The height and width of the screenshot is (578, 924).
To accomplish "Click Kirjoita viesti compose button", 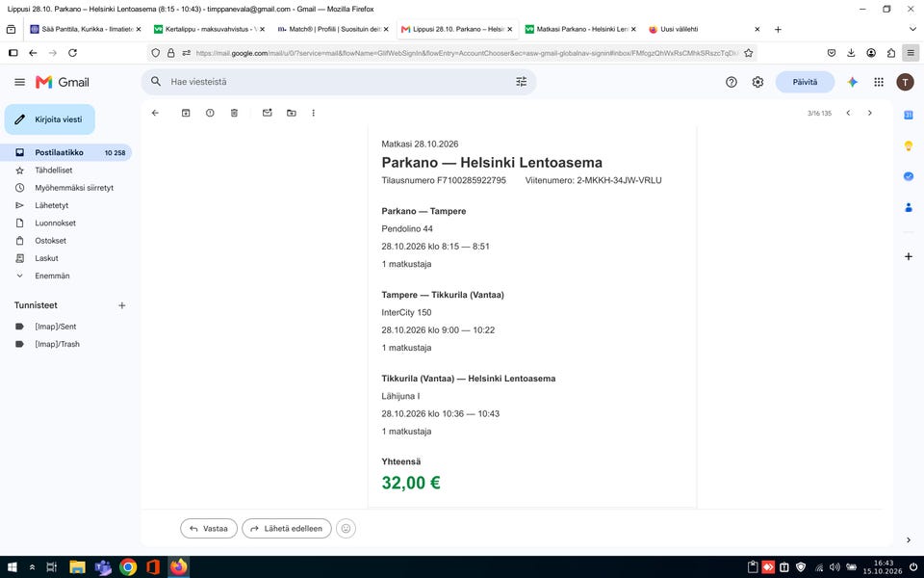I will (x=49, y=119).
